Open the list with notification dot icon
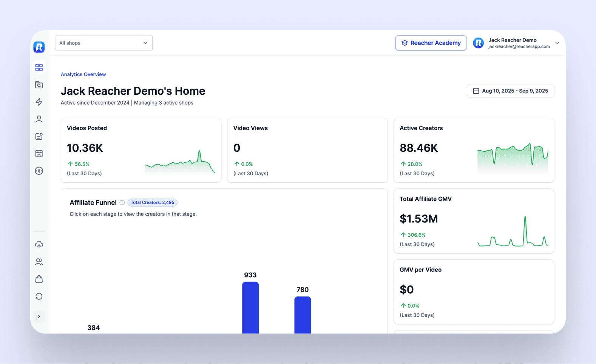The height and width of the screenshot is (364, 596). [39, 136]
